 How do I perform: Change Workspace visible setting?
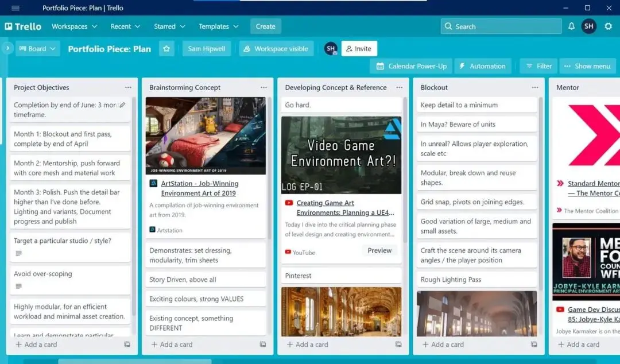276,49
